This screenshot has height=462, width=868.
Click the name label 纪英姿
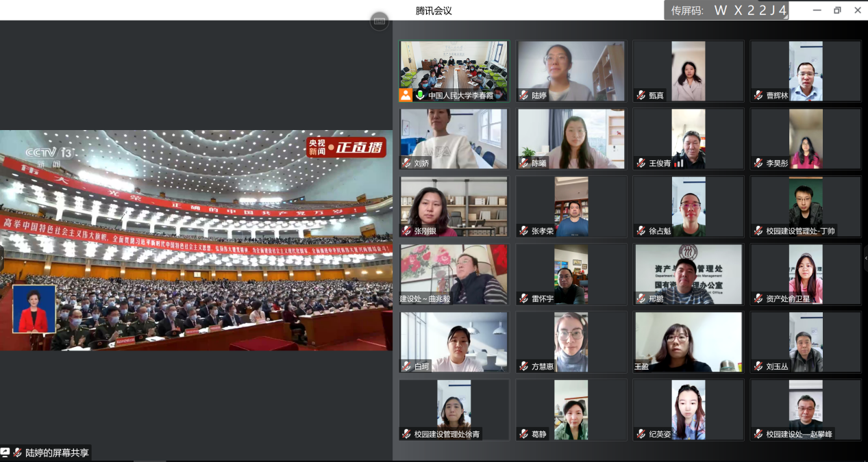tap(660, 435)
